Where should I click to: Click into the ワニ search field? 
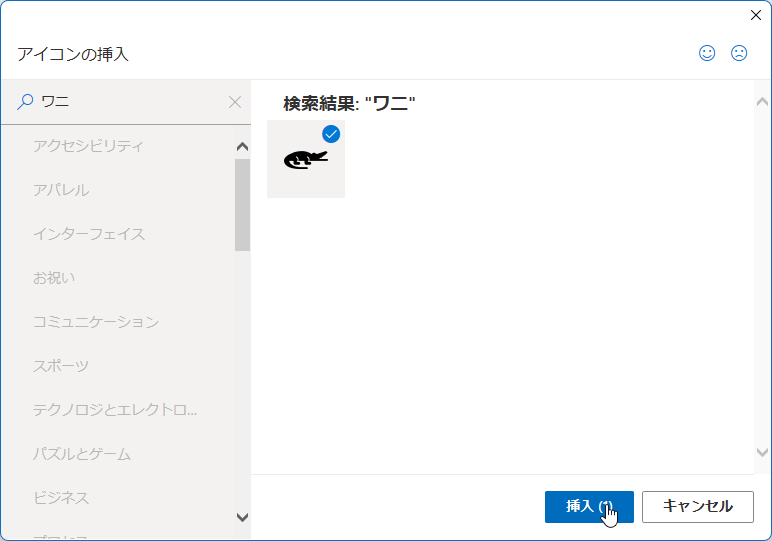click(130, 102)
